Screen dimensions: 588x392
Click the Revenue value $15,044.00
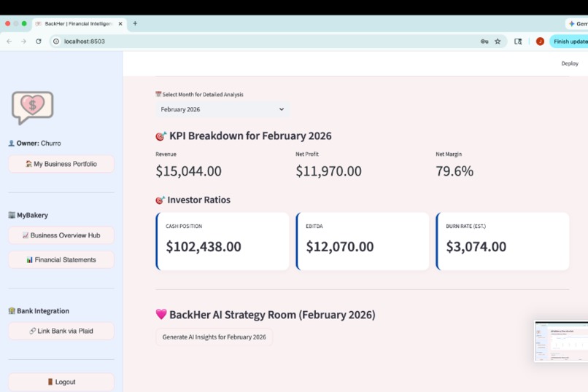189,171
